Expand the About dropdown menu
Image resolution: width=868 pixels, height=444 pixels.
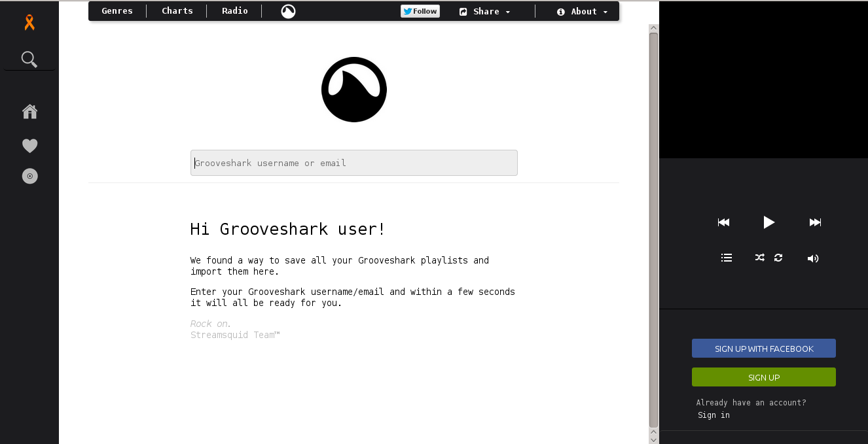tap(582, 11)
